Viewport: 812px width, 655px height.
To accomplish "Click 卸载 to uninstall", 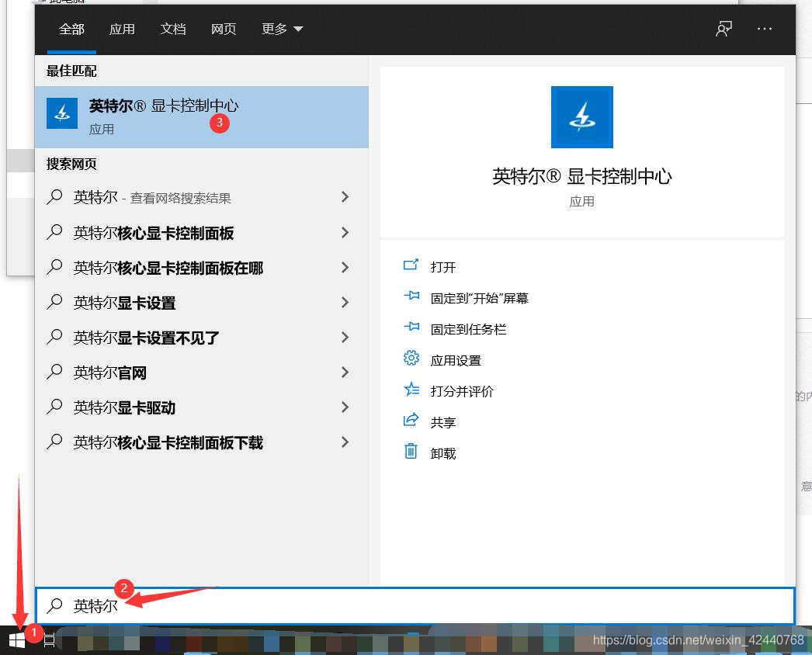I will (x=443, y=453).
